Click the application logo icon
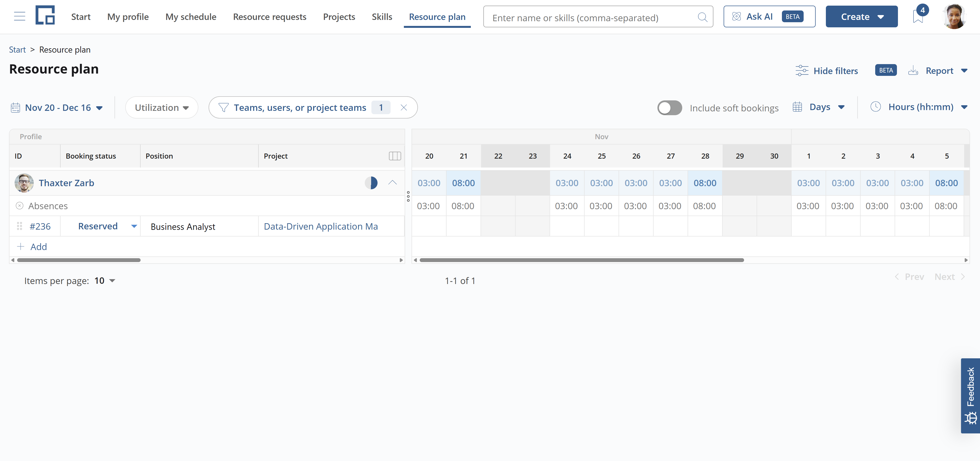This screenshot has height=461, width=980. 45,15
